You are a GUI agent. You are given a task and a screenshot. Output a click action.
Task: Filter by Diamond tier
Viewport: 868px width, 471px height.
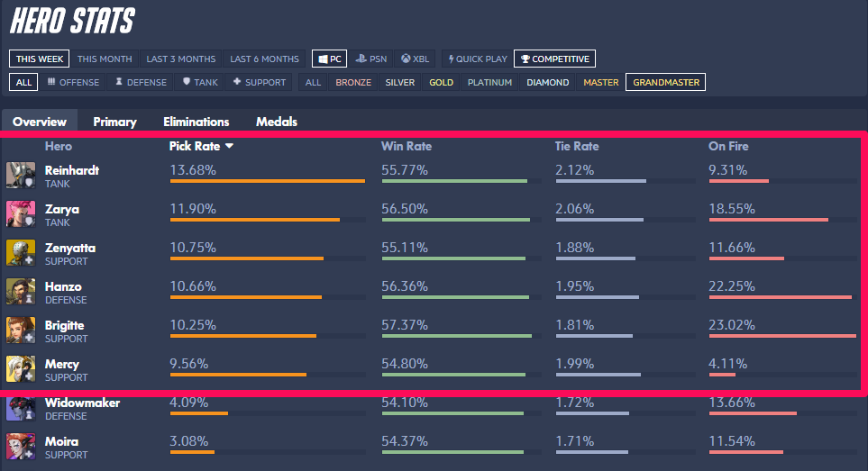coord(547,82)
